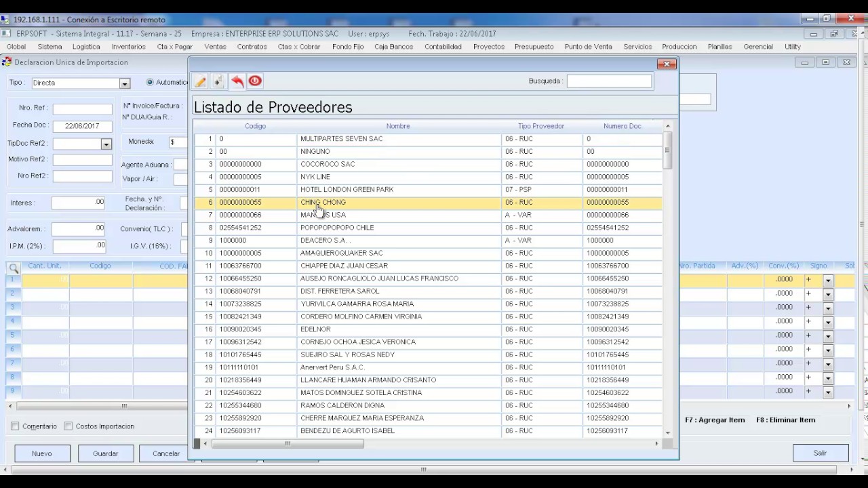
Task: Expand the TipDoc Ref2 dropdown
Action: [106, 144]
